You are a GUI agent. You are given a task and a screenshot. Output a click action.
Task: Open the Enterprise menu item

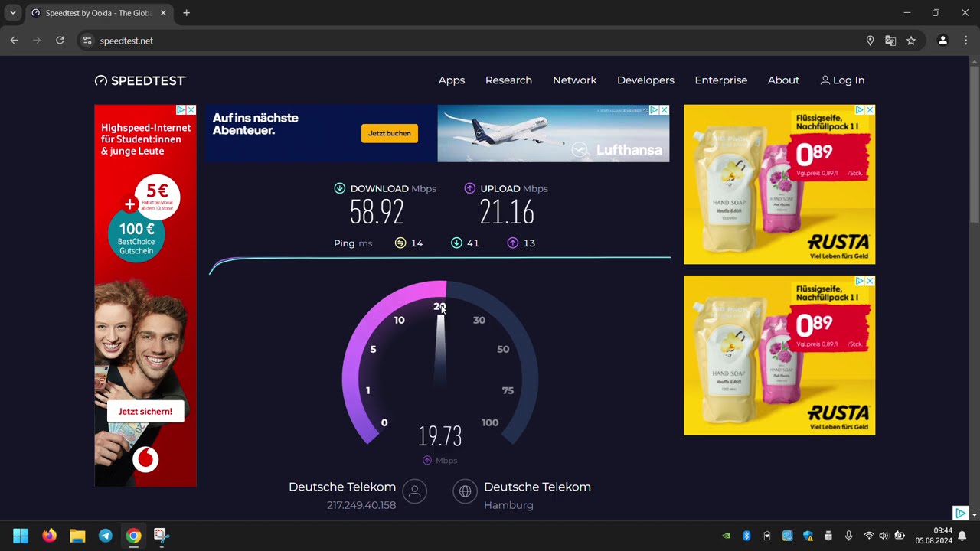tap(720, 80)
